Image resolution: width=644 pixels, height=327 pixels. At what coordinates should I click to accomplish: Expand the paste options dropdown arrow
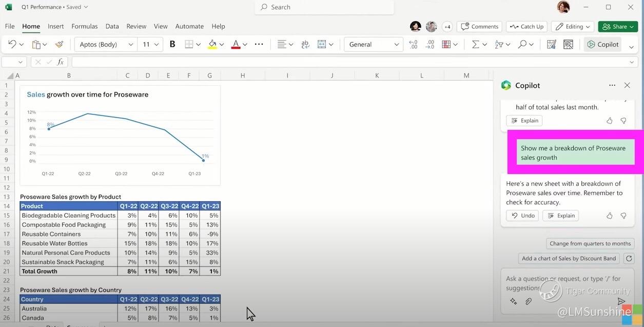(x=45, y=45)
